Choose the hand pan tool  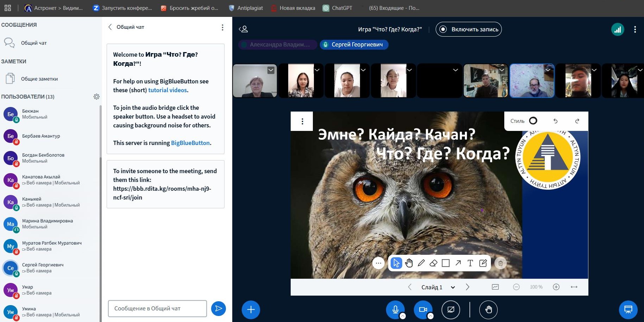click(409, 263)
